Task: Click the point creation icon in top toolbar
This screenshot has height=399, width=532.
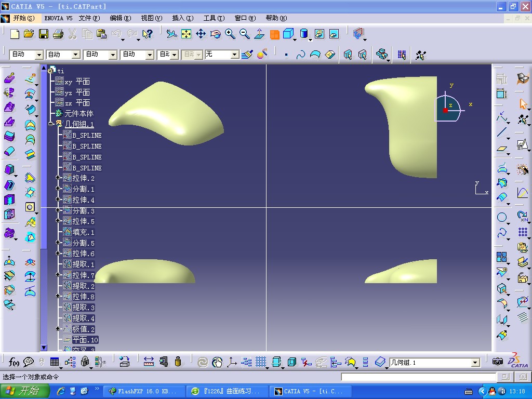Action: (x=286, y=55)
